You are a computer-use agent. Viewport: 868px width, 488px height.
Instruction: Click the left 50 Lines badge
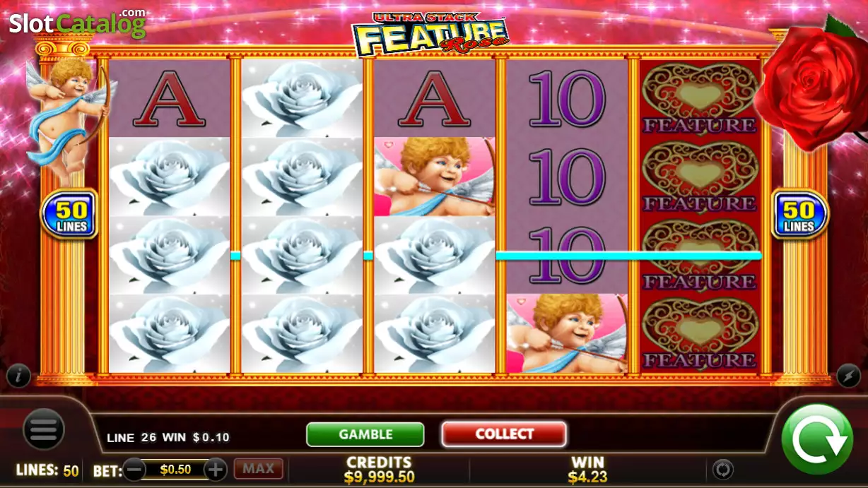(x=70, y=214)
